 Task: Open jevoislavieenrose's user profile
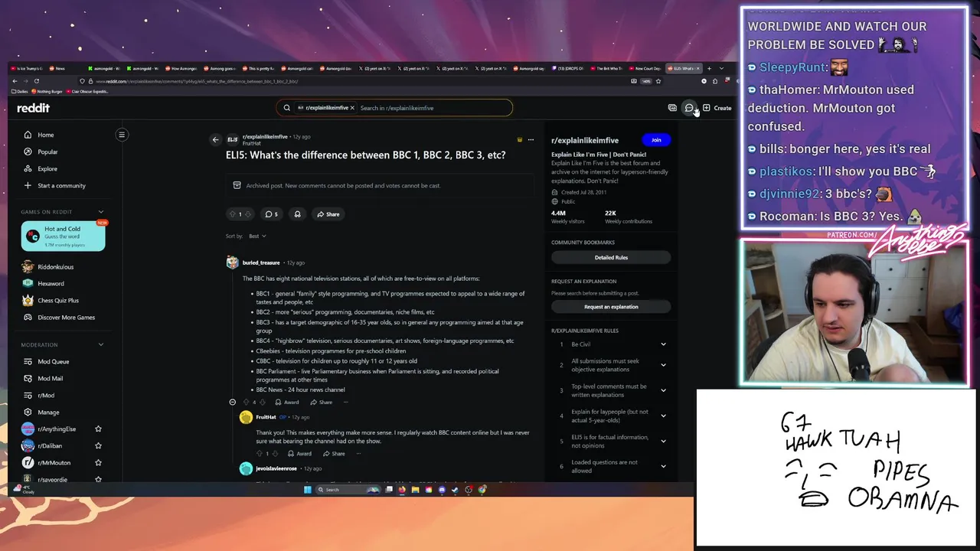(276, 468)
